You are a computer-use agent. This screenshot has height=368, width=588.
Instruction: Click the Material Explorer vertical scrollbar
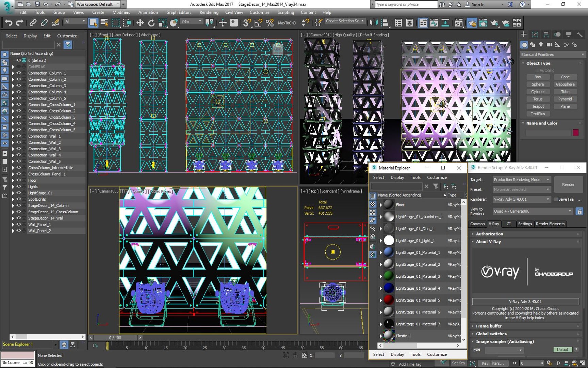(463, 271)
